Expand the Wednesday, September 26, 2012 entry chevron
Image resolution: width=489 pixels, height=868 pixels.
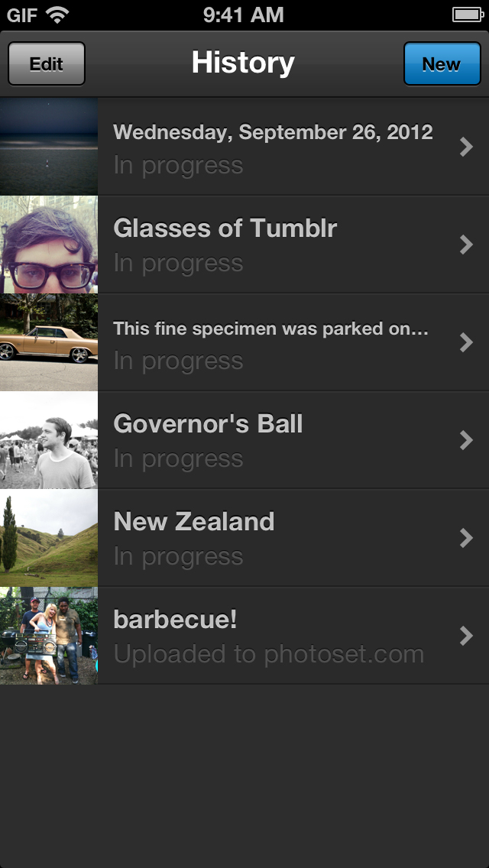click(466, 147)
